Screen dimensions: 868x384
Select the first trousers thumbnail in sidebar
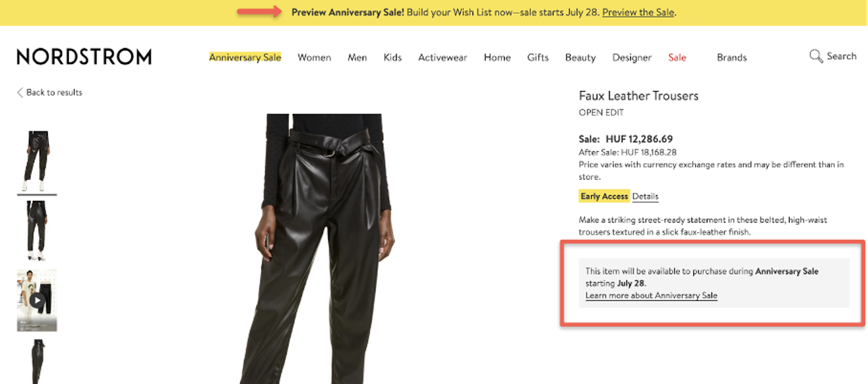point(37,160)
